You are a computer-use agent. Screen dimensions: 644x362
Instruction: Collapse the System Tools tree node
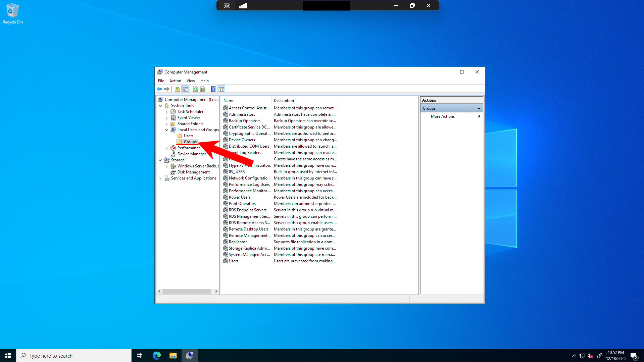coord(160,106)
